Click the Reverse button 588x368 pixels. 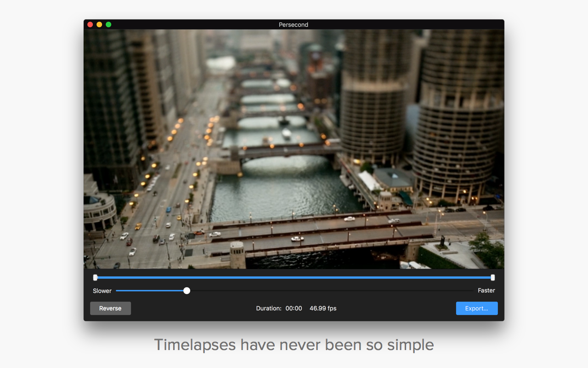(110, 308)
